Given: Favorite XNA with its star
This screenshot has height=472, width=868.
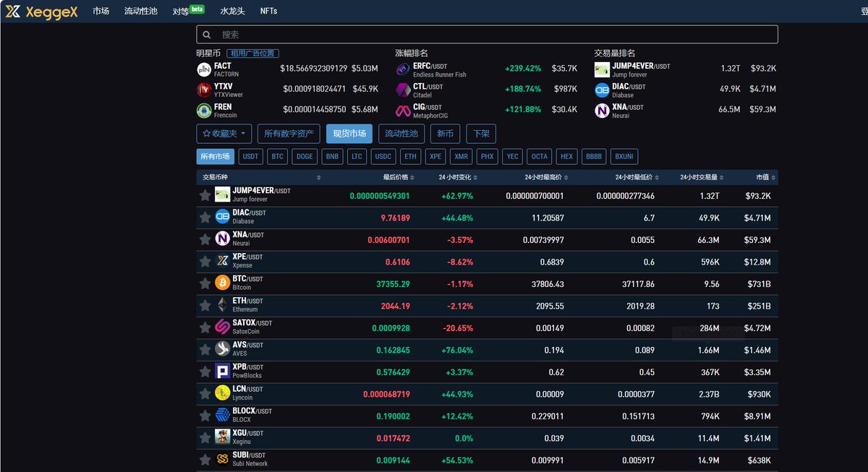Looking at the screenshot, I should pyautogui.click(x=205, y=239).
